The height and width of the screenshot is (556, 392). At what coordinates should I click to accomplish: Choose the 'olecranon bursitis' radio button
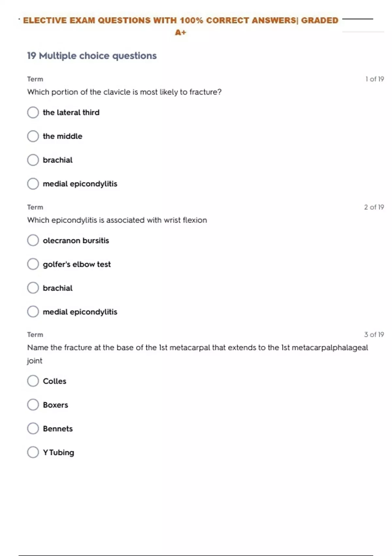[33, 240]
